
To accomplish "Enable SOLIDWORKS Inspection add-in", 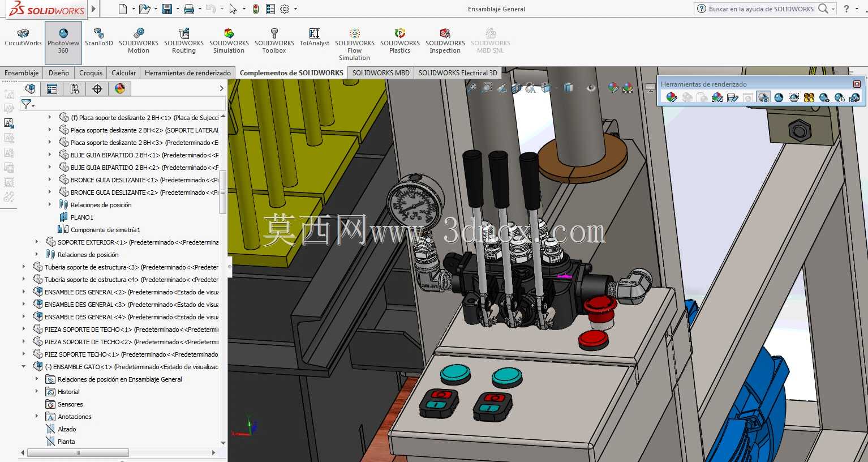I will [445, 42].
